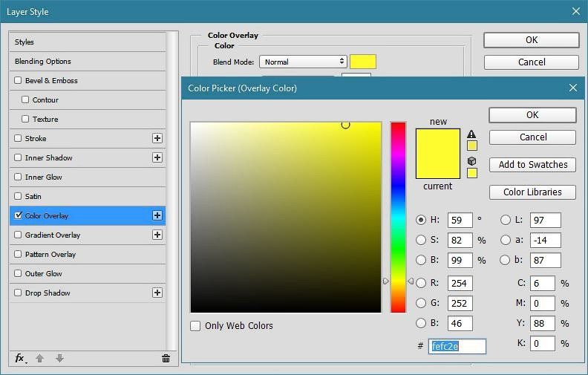Select Styles in the left list
This screenshot has height=375, width=588.
pos(24,42)
